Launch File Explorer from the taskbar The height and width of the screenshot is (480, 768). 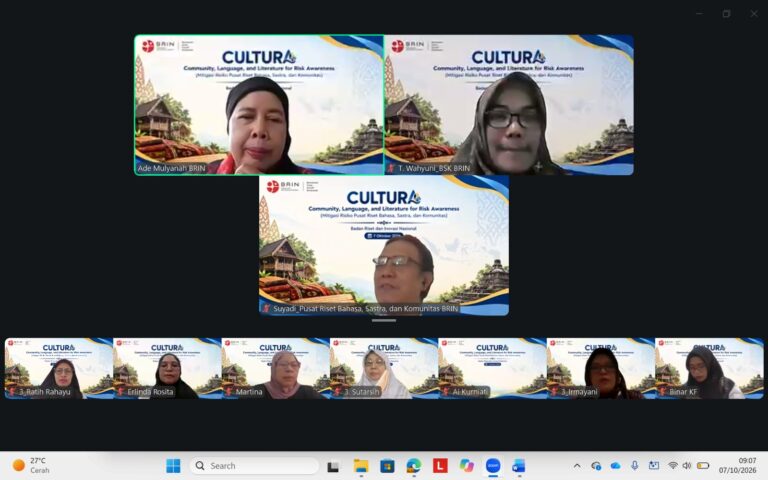(x=361, y=466)
